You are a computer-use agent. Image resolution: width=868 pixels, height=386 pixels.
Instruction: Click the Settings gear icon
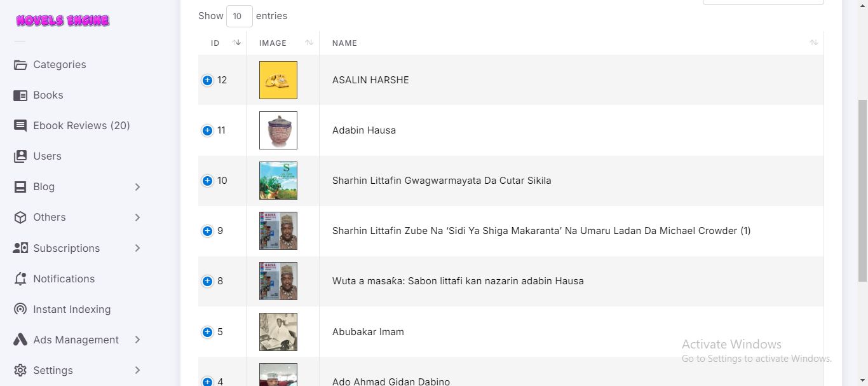(20, 371)
